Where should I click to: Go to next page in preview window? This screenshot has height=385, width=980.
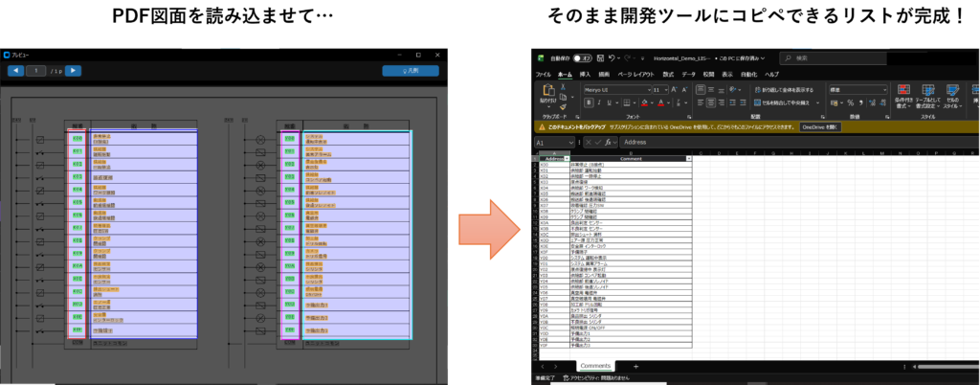click(x=73, y=71)
